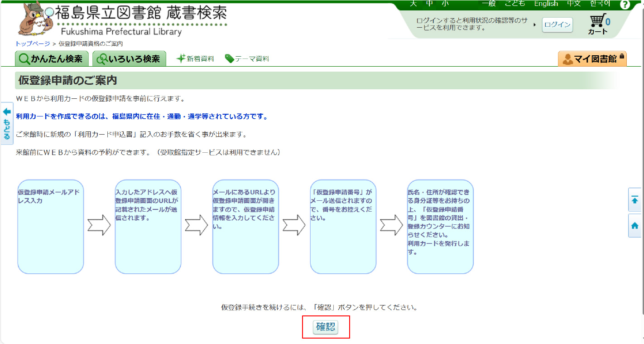644x344 pixels.
Task: Set text size to large (大)
Action: point(413,4)
